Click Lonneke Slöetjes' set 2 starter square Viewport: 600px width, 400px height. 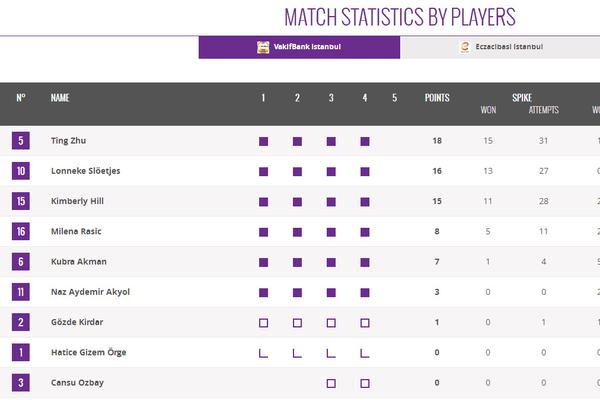[298, 172]
